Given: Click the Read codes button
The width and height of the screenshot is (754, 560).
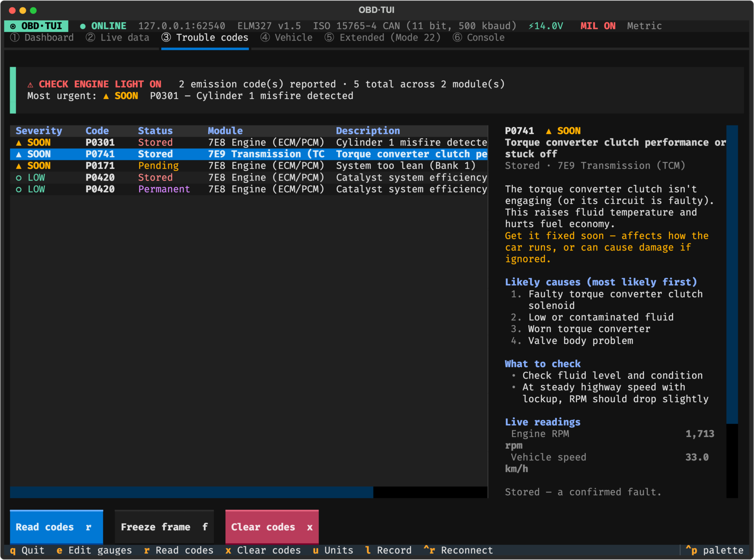Looking at the screenshot, I should pyautogui.click(x=57, y=527).
